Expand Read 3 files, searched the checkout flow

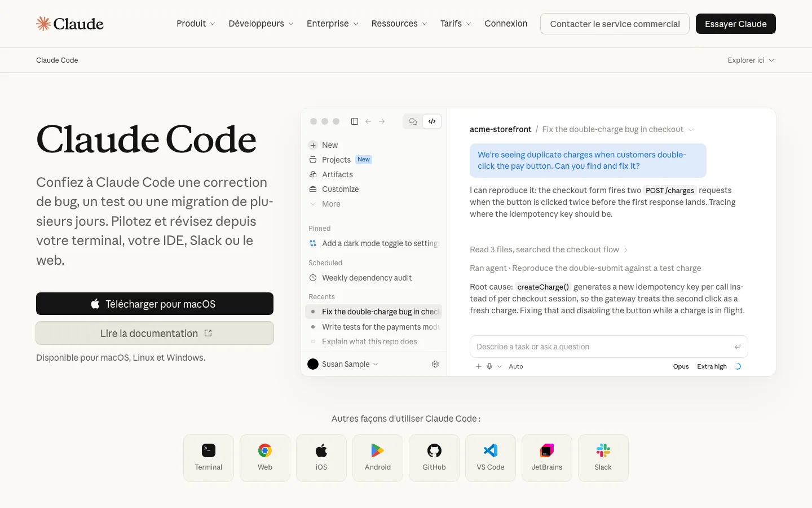(x=549, y=249)
